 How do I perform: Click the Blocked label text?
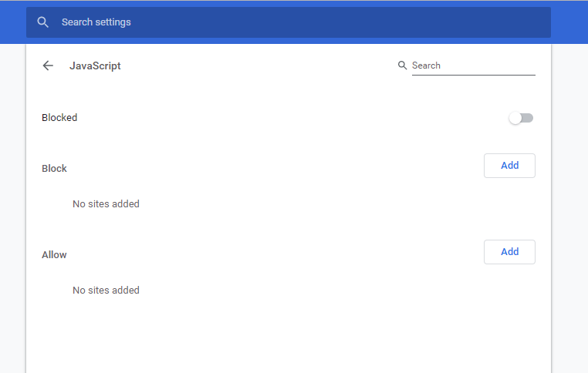click(x=59, y=118)
